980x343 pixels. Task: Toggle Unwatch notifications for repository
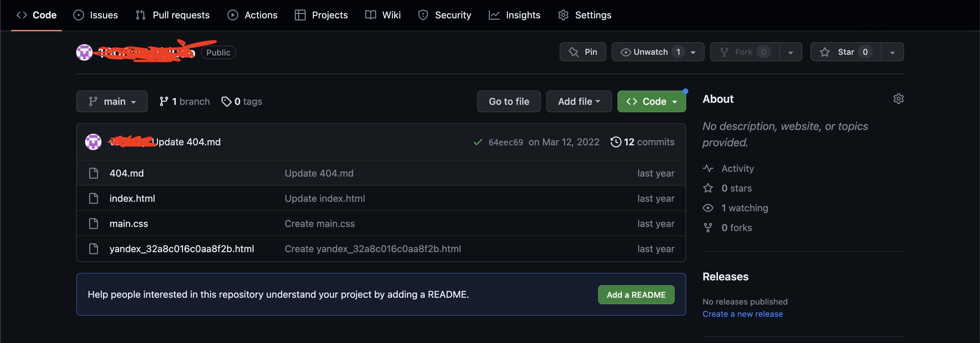(650, 52)
